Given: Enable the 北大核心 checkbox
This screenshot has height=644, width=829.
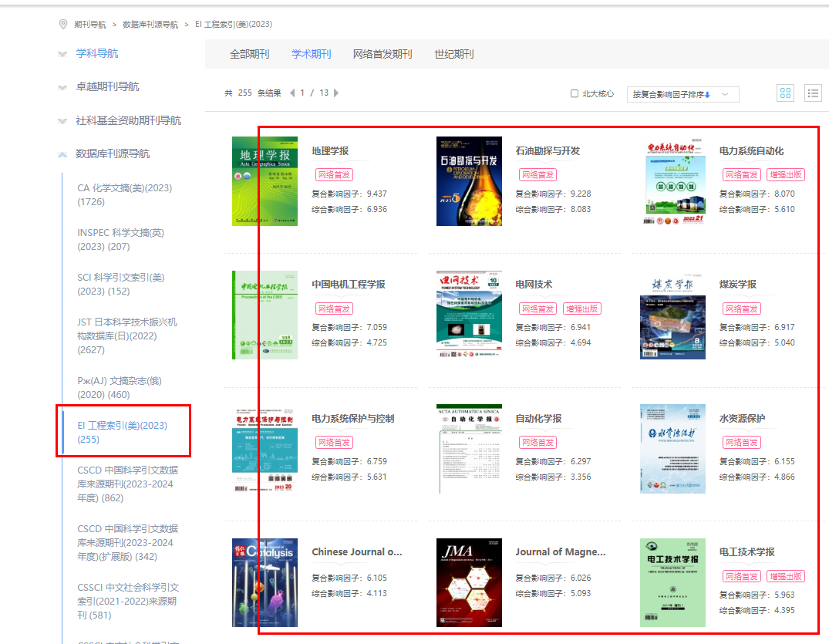Looking at the screenshot, I should [574, 93].
